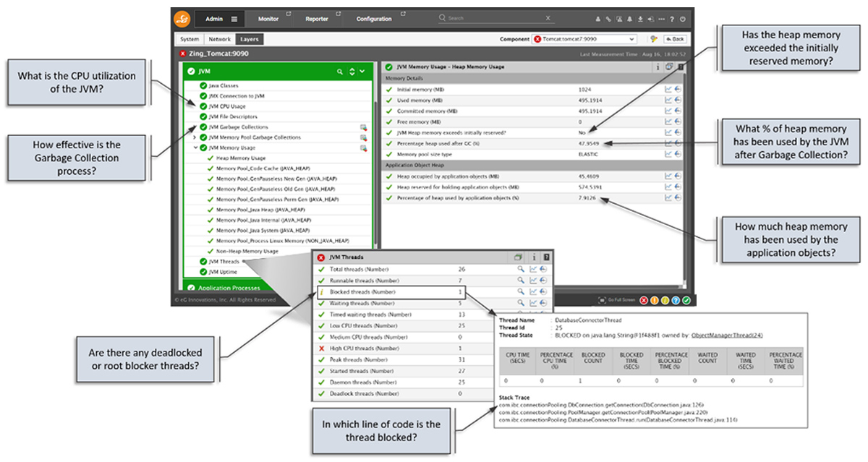Open the Reporter menu
This screenshot has width=868, height=462.
[x=317, y=19]
